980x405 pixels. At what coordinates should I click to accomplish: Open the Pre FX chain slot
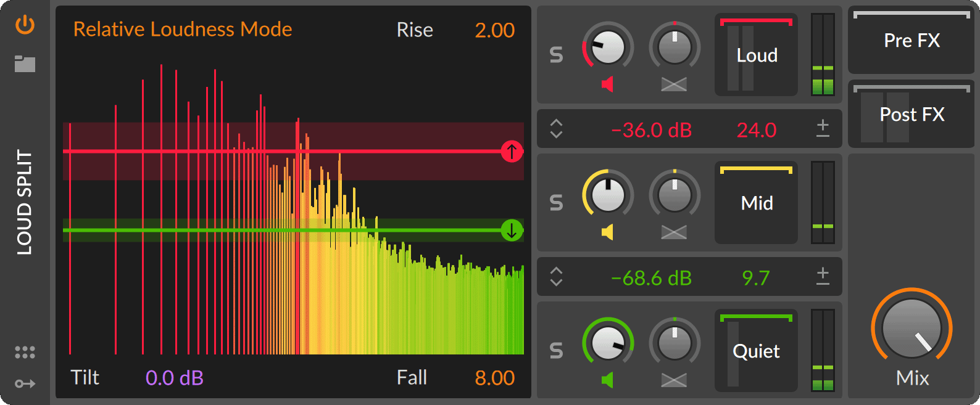coord(911,41)
